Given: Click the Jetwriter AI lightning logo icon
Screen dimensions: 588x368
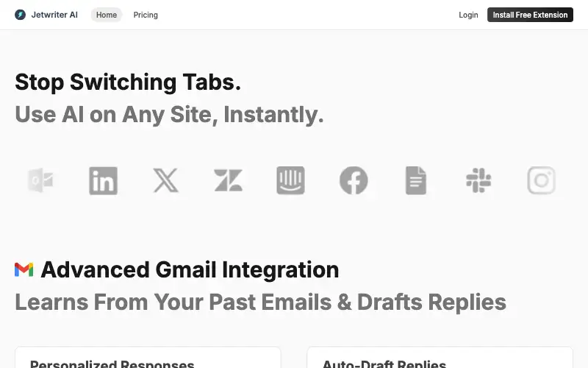Looking at the screenshot, I should [21, 15].
